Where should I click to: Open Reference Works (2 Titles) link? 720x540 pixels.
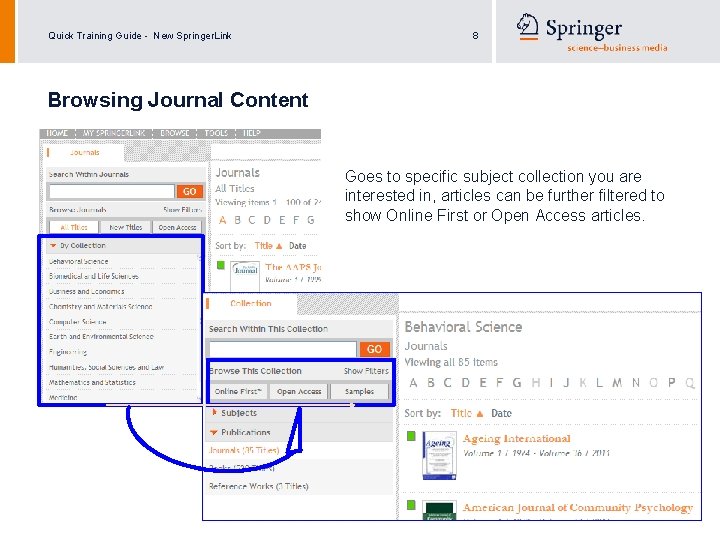pos(259,486)
